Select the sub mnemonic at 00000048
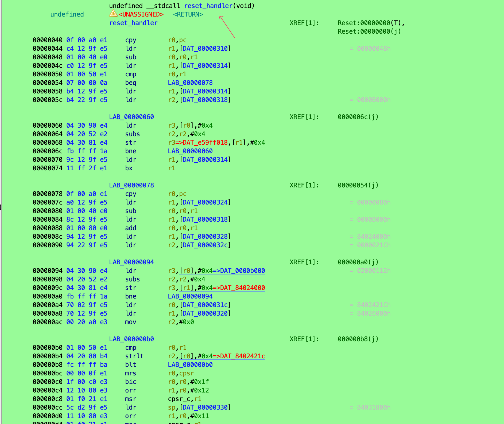This screenshot has height=424, width=504. (x=131, y=57)
